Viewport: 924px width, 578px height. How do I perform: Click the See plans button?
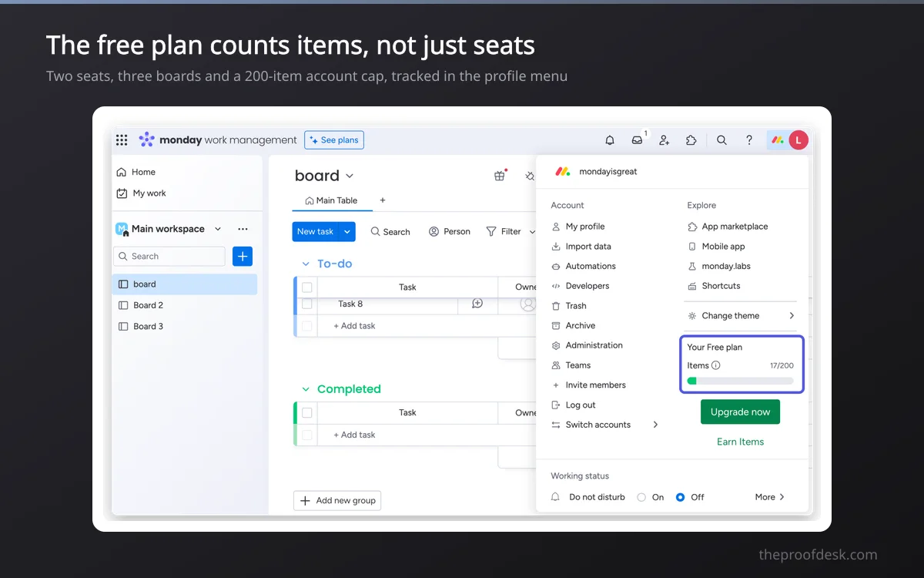tap(334, 140)
